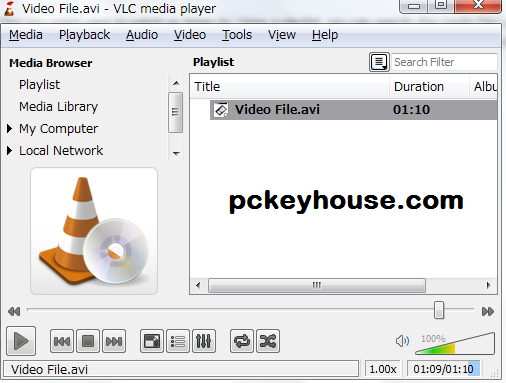Click the Play button
Screen dimensions: 506x383
[x=21, y=341]
